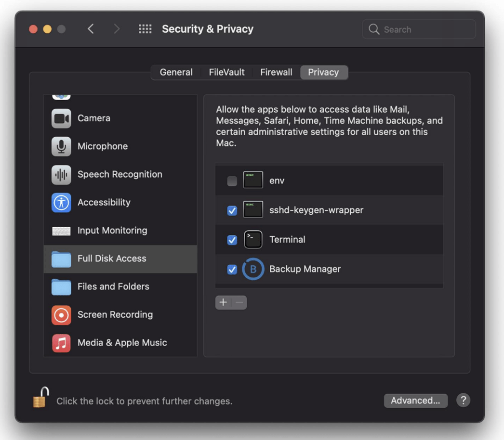The height and width of the screenshot is (440, 504).
Task: Choose Files and Folders category
Action: coord(120,286)
